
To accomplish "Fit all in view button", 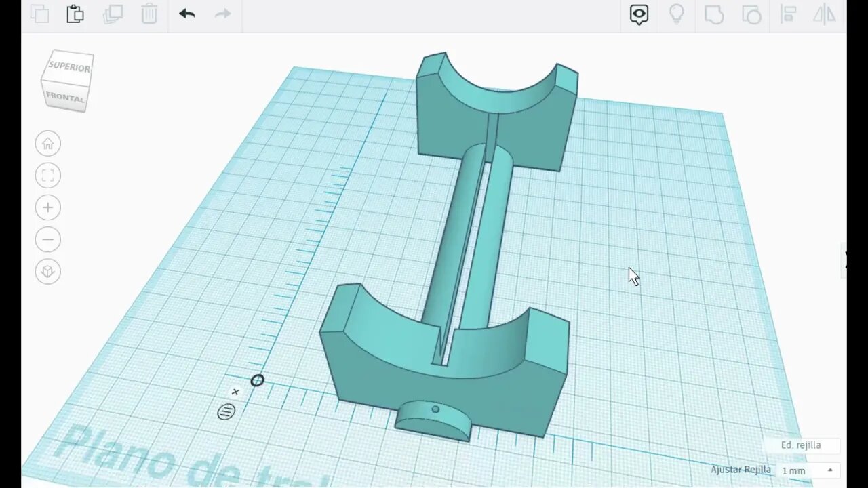I will pos(48,176).
